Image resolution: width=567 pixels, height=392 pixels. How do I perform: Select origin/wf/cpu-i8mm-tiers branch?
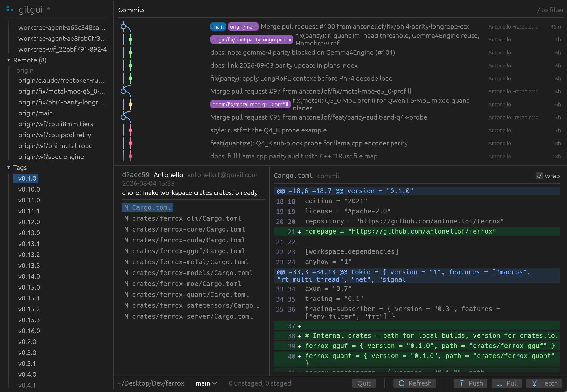pos(56,124)
